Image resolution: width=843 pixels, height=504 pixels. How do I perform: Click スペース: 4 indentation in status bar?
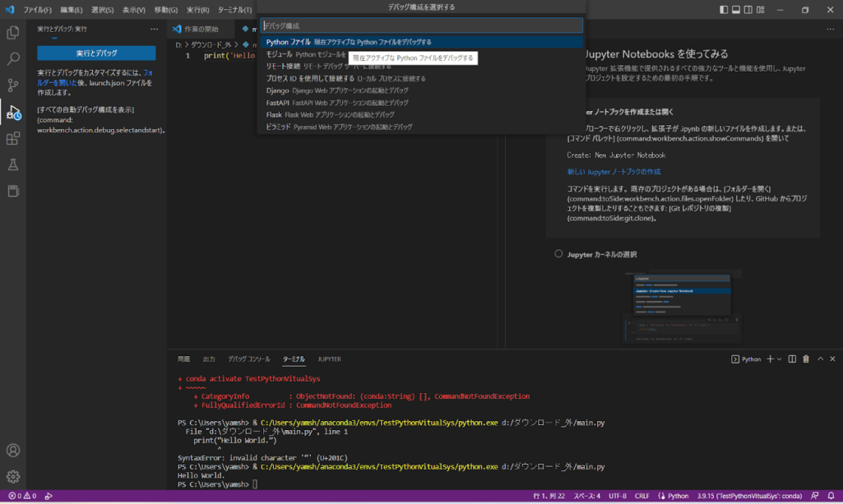tap(586, 496)
